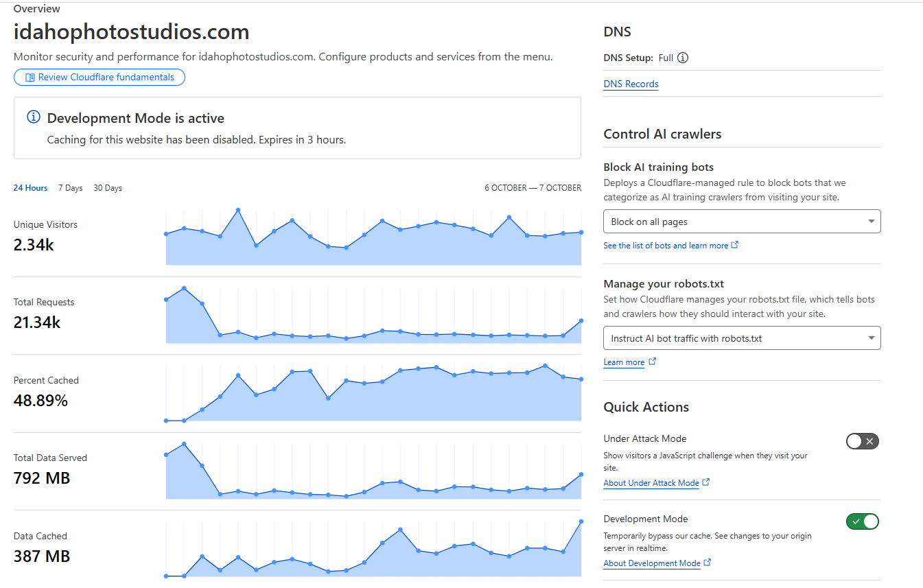Switch to the 7 Days view

coord(70,188)
